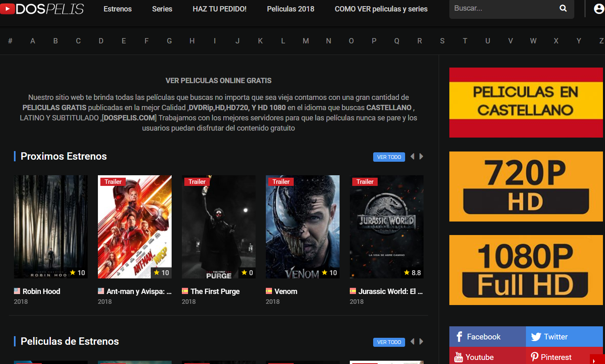Open Peliculas 2018 menu item

[x=290, y=9]
